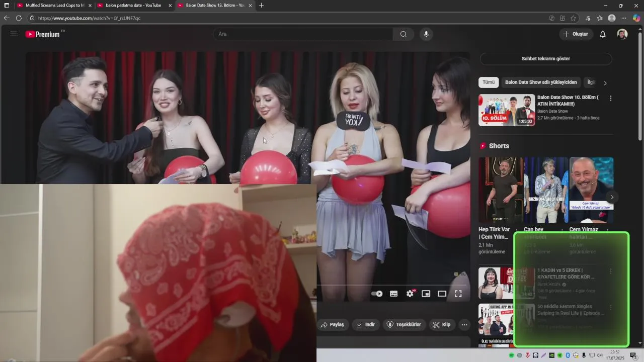The height and width of the screenshot is (362, 644).
Task: Click Sohbet tekrarını göster button
Action: pos(546,59)
